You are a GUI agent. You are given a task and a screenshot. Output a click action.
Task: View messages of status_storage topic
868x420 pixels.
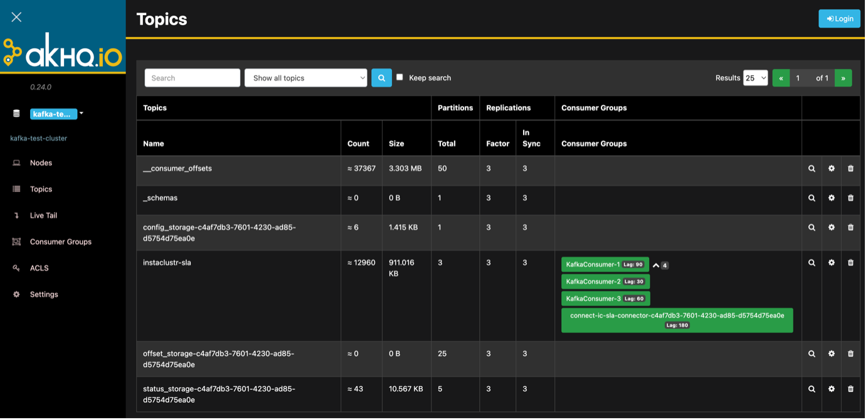812,389
